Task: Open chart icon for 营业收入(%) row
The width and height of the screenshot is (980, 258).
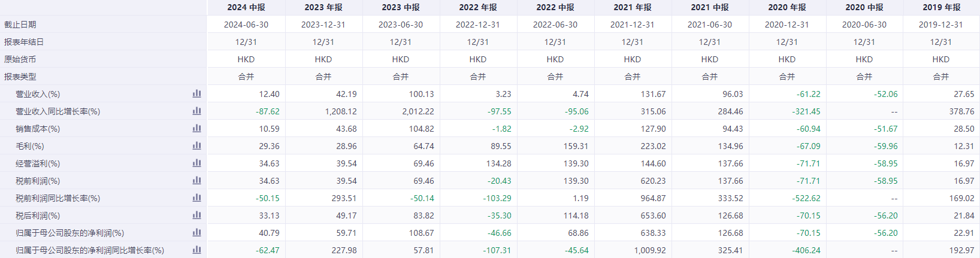Action: [x=196, y=94]
